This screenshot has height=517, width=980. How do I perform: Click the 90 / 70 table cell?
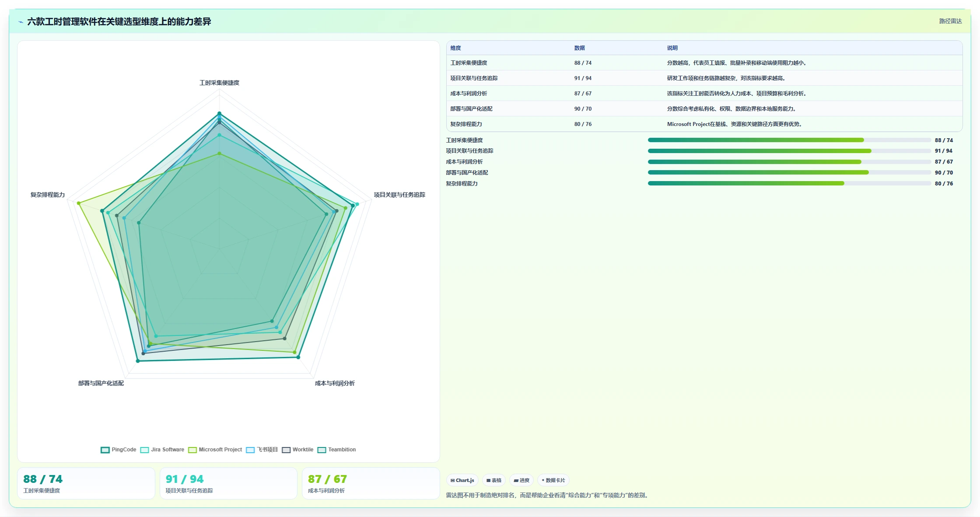pyautogui.click(x=583, y=109)
